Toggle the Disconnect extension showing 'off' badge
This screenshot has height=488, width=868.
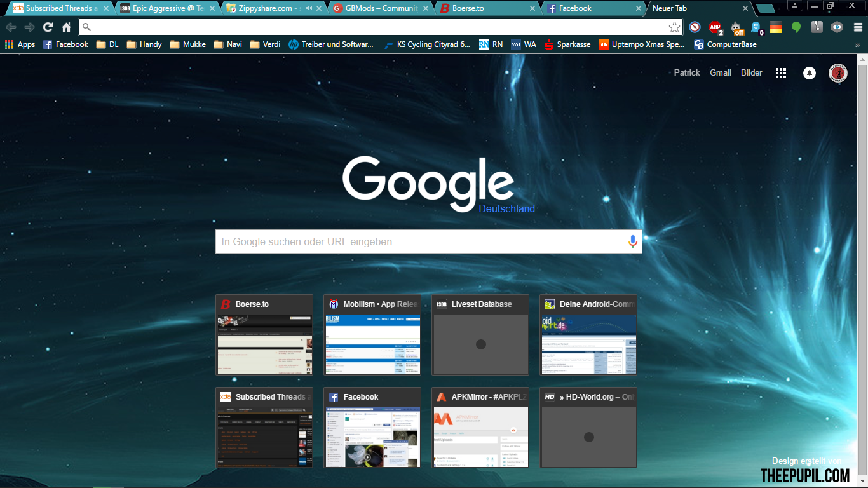736,27
